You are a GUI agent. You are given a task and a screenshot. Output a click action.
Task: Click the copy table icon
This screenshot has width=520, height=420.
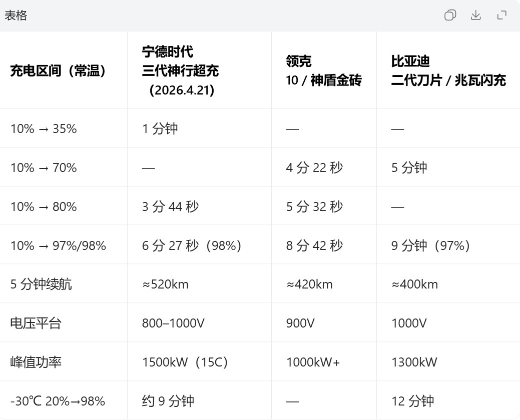pos(451,16)
